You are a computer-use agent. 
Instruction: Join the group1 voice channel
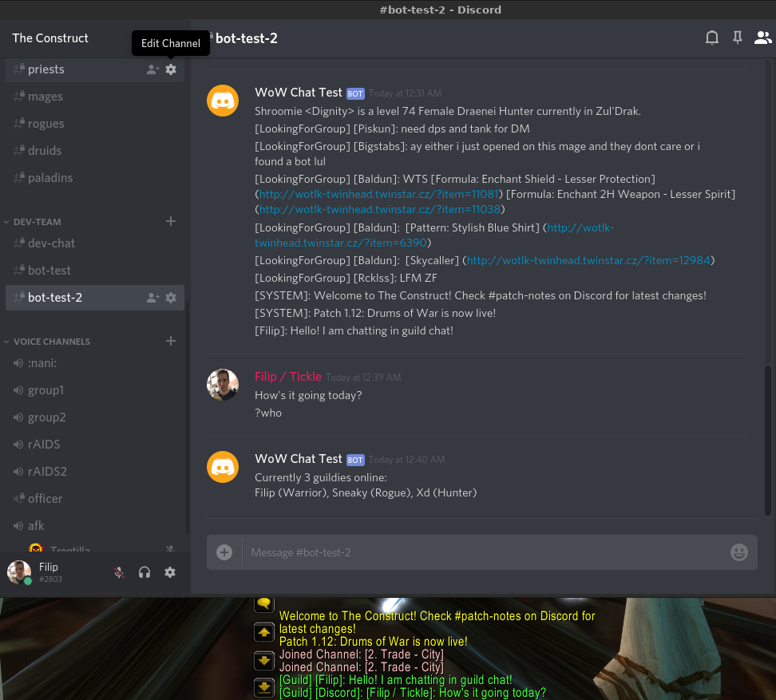tap(94, 390)
